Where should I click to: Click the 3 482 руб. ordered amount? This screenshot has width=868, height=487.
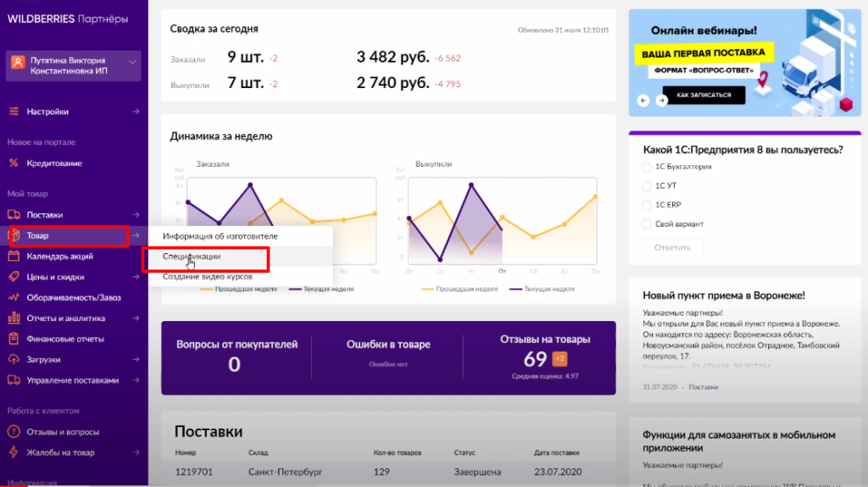click(392, 57)
